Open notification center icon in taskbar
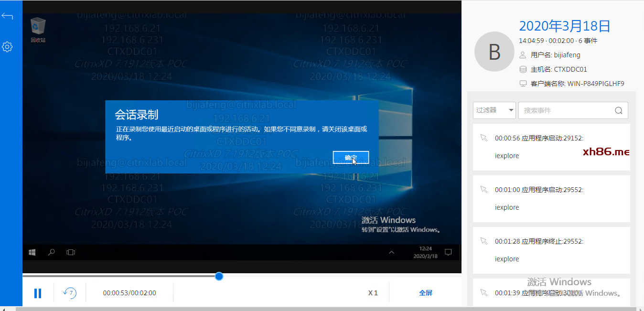Image resolution: width=644 pixels, height=311 pixels. 448,252
